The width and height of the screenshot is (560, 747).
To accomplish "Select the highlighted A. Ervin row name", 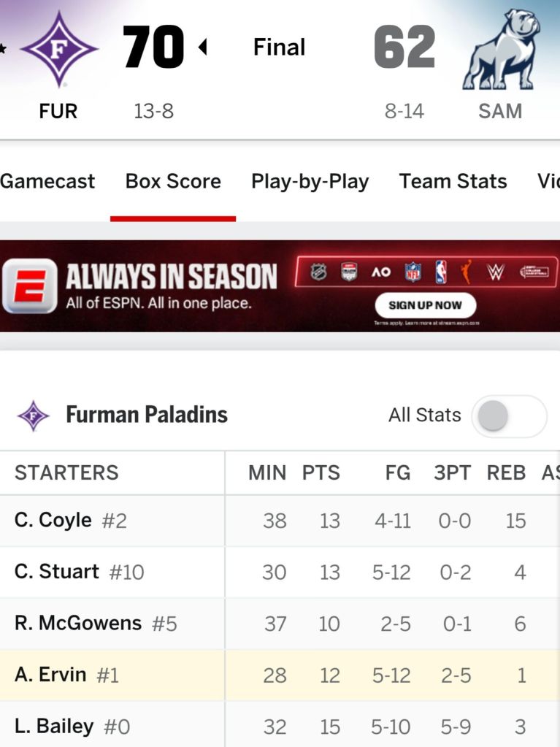I will (50, 674).
